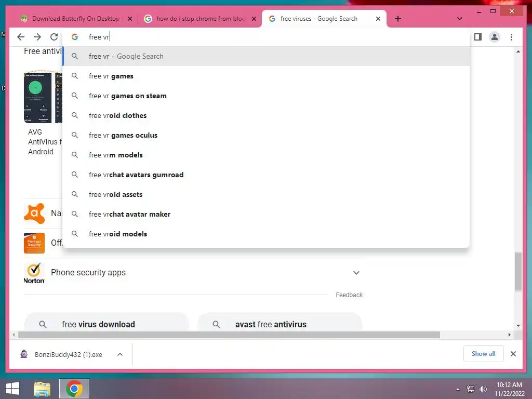Screen dimensions: 532x399
Task: Choose suggestion free vrchat avatar maker
Action: tap(267, 214)
